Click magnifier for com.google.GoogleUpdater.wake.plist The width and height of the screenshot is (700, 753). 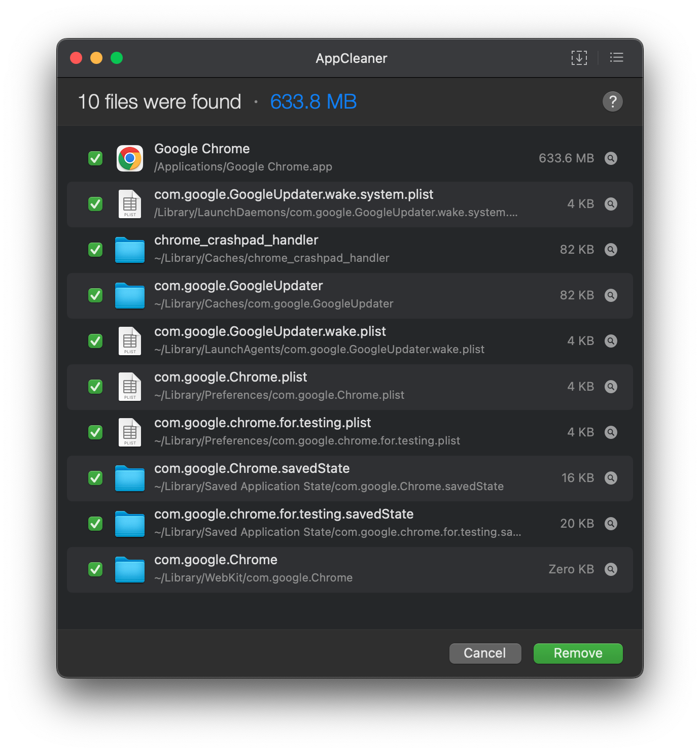coord(611,341)
